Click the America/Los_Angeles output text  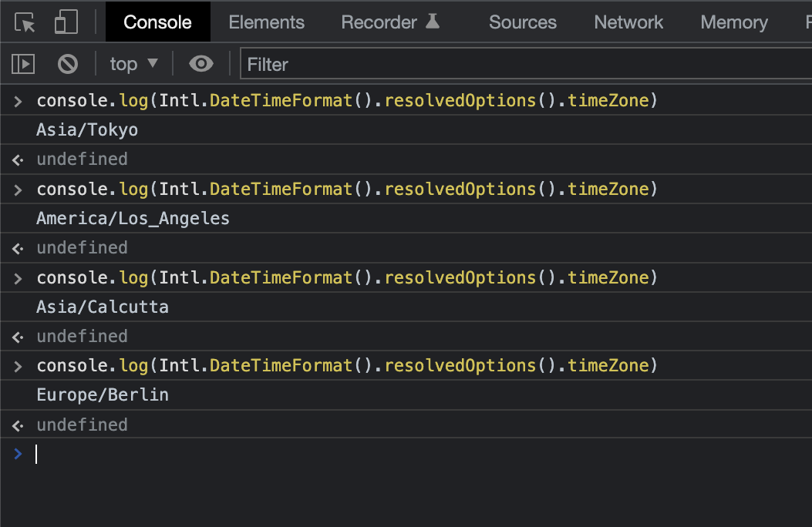point(133,219)
